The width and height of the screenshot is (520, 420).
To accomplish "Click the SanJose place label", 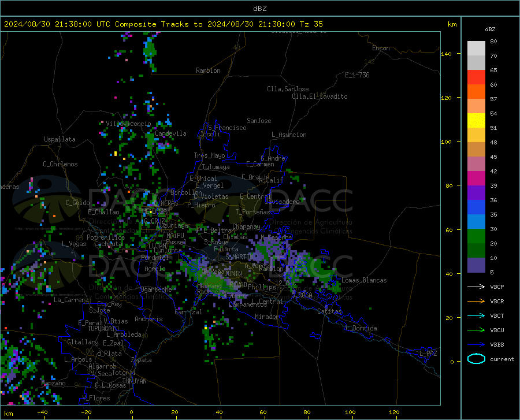I will click(x=259, y=121).
